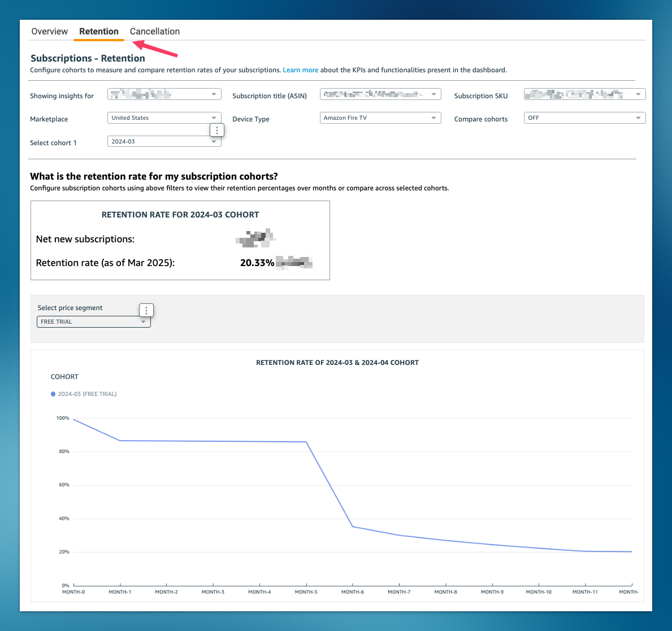672x631 pixels.
Task: Switch to the Overview tab
Action: (x=49, y=31)
